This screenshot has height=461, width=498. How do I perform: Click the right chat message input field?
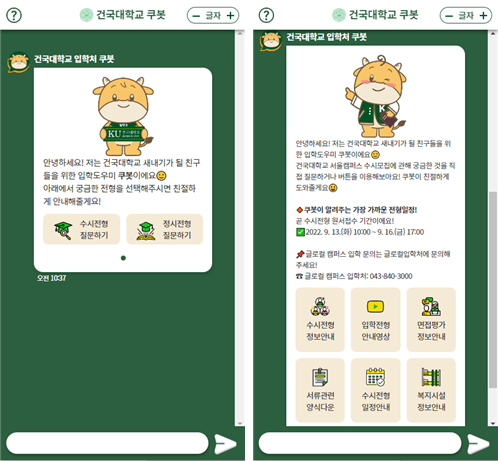pos(360,443)
